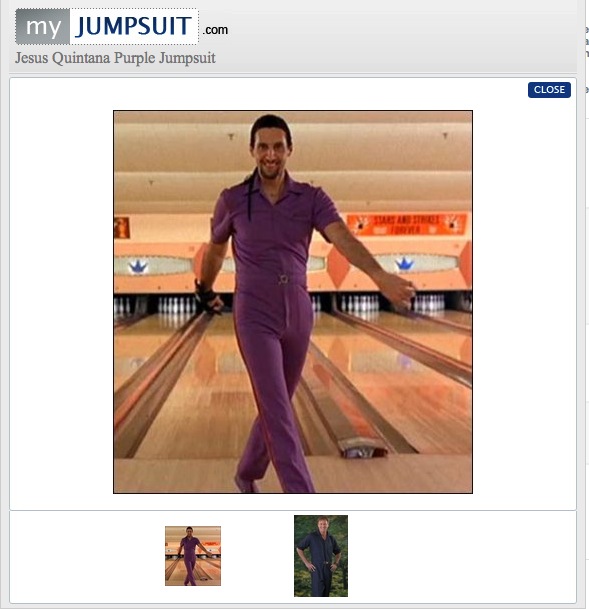Click the purple jumpsuit collar
589x609 pixels.
coord(276,190)
